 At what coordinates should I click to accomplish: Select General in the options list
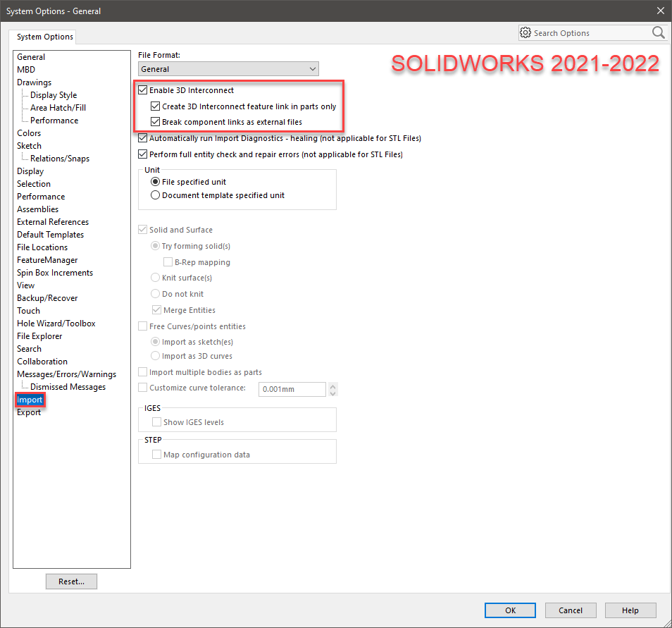click(x=31, y=57)
